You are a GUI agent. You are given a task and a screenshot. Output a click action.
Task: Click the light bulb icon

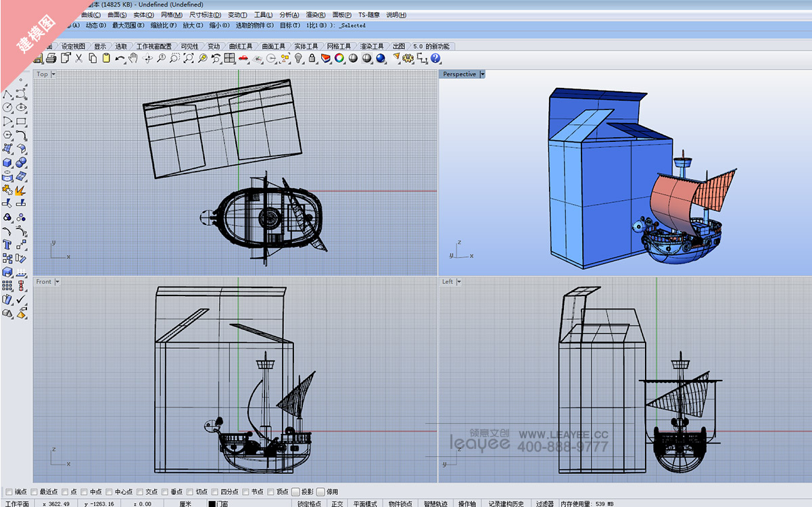[x=298, y=59]
